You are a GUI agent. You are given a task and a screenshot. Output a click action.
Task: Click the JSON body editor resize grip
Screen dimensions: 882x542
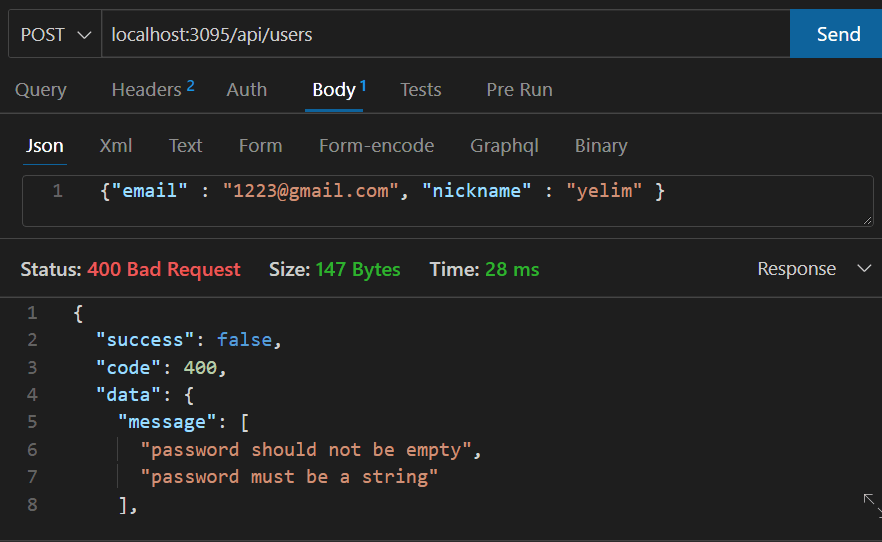pyautogui.click(x=867, y=220)
